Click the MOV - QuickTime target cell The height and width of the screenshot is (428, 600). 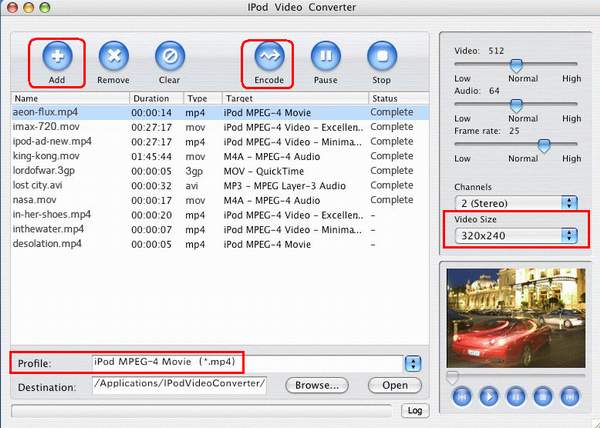pyautogui.click(x=264, y=171)
